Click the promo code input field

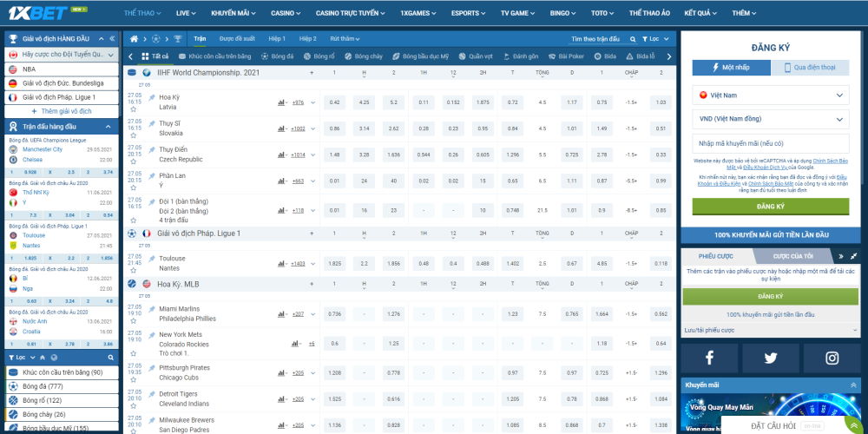[x=771, y=143]
